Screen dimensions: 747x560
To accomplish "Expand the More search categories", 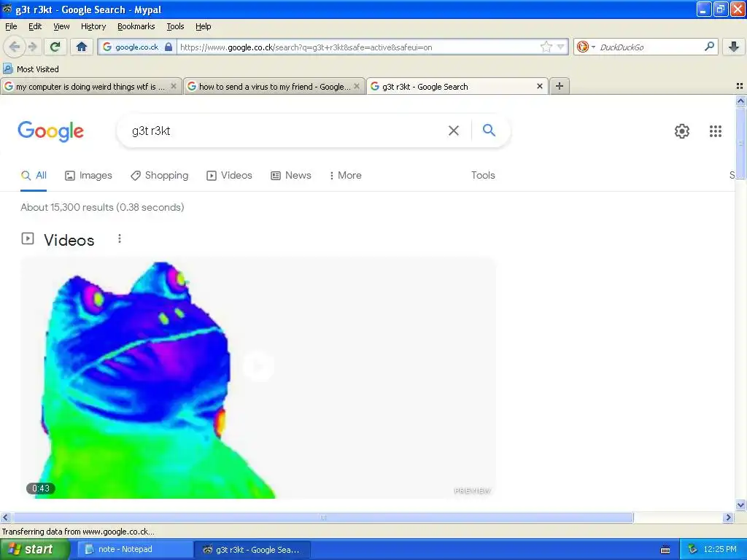I will [x=346, y=175].
